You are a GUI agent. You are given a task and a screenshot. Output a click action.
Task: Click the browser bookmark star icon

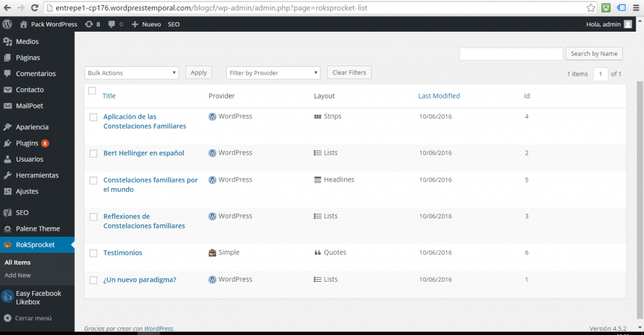[591, 8]
